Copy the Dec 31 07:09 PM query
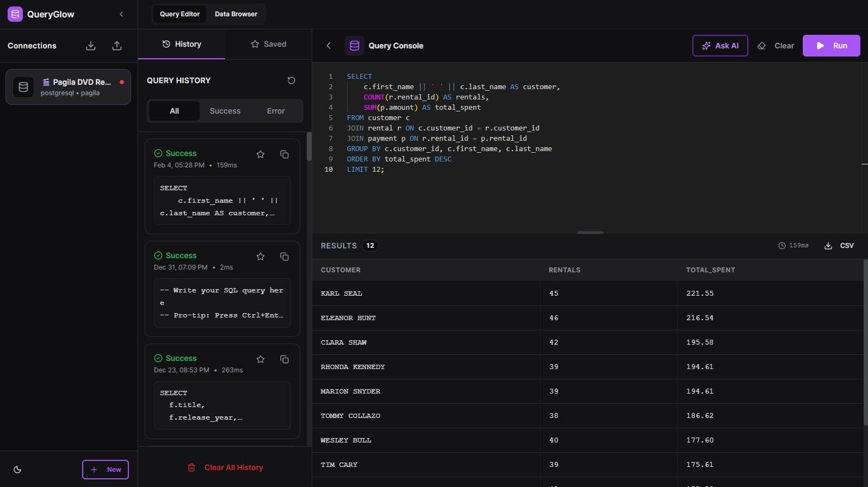Screen dimensions: 868x487 point(284,257)
